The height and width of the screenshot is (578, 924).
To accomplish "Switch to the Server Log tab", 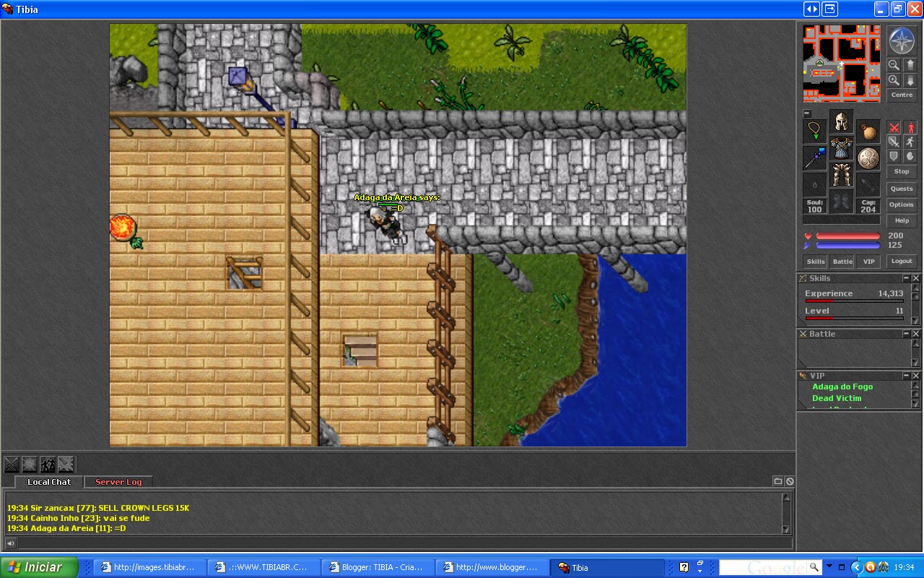I will (x=118, y=482).
